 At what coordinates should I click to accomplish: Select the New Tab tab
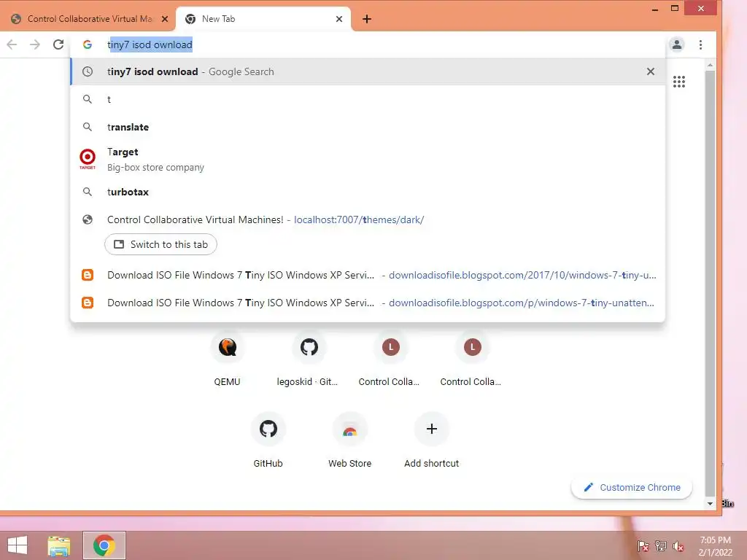coord(263,19)
